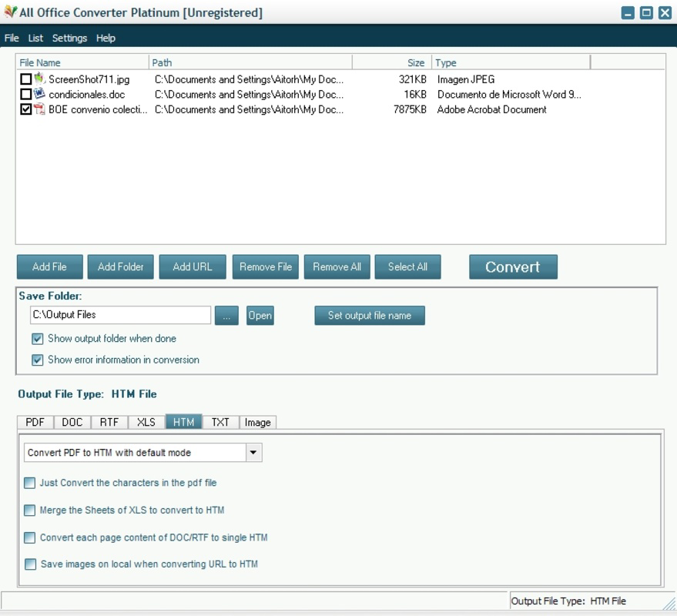Image resolution: width=677 pixels, height=616 pixels.
Task: Open the PDF to HTM conversion mode dropdown
Action: click(x=253, y=453)
